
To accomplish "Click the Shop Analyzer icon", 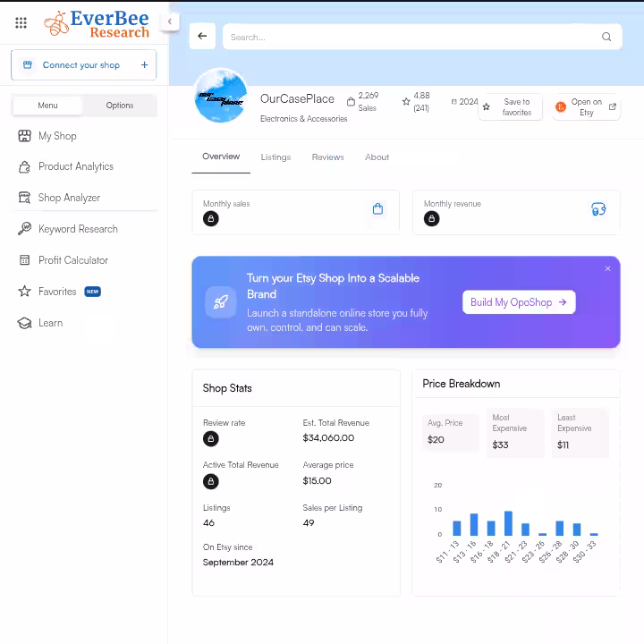I will point(25,198).
